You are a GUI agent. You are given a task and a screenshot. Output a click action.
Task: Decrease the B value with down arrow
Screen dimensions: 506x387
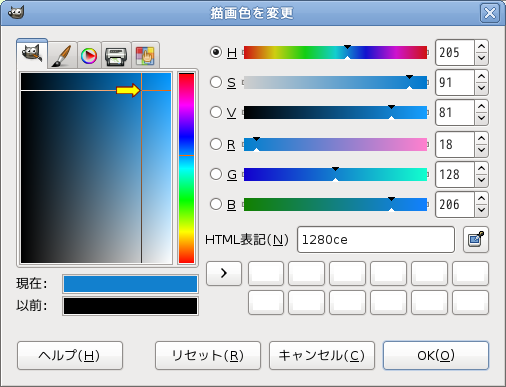click(x=481, y=210)
